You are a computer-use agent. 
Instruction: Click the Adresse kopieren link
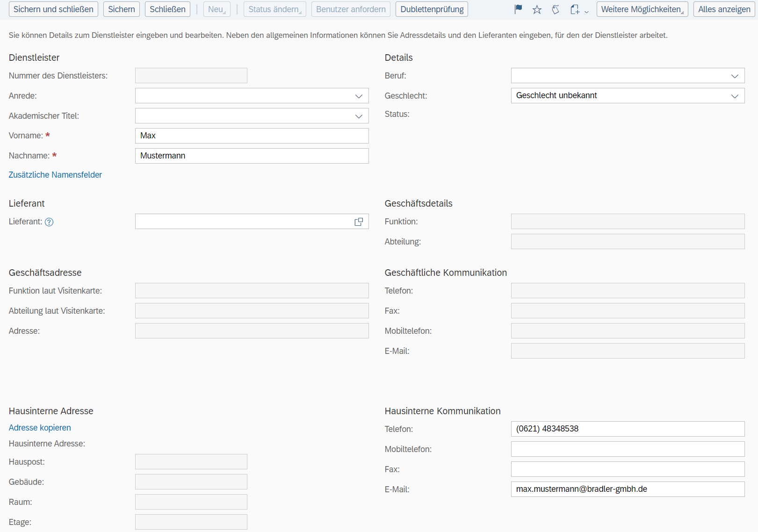click(40, 428)
